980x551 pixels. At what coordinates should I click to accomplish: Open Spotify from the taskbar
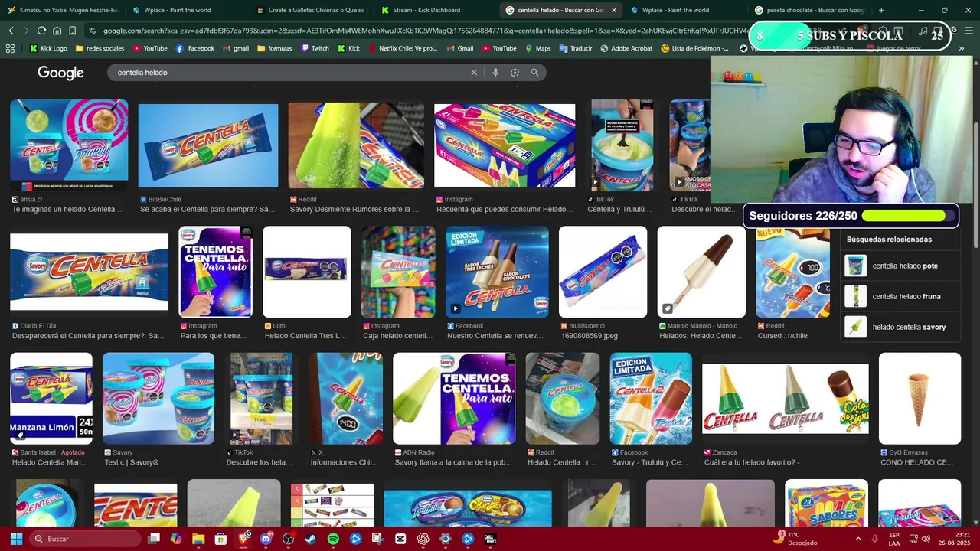coord(333,539)
